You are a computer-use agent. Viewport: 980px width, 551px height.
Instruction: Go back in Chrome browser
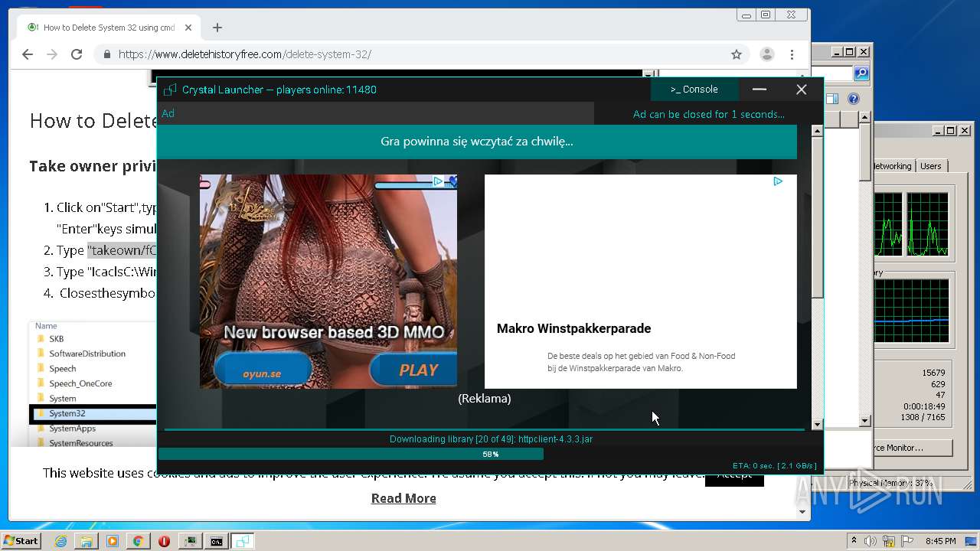(28, 54)
